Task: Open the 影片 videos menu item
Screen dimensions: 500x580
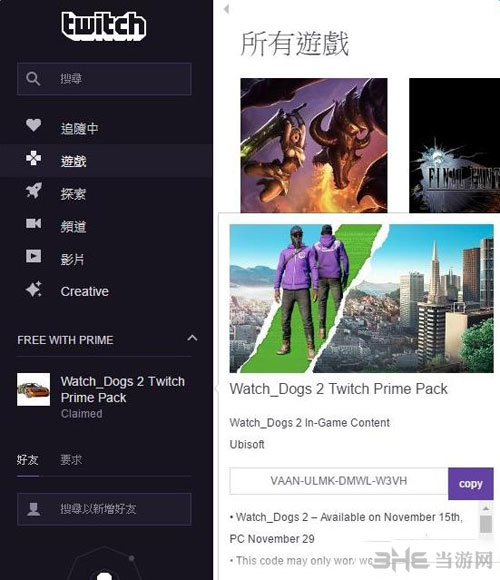Action: point(72,259)
